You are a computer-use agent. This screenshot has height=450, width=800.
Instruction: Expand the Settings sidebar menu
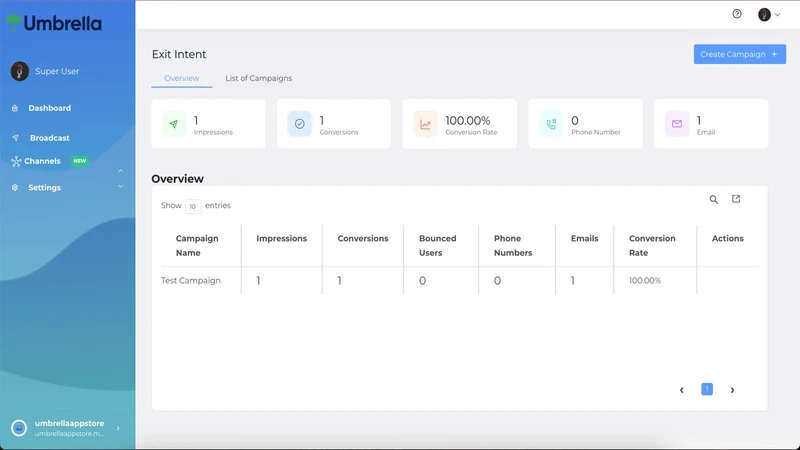click(120, 187)
